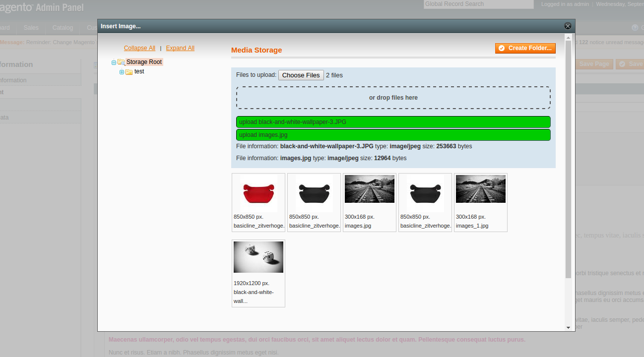This screenshot has height=357, width=644.
Task: Open the Sales menu in admin panel
Action: pos(31,28)
